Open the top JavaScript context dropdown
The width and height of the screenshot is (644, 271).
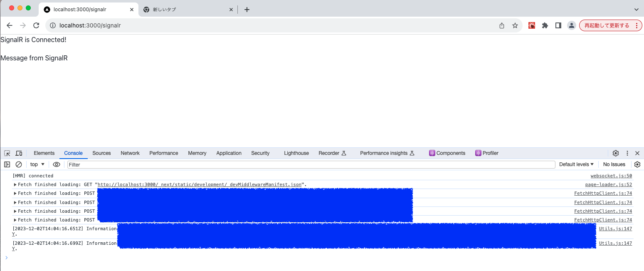[37, 164]
